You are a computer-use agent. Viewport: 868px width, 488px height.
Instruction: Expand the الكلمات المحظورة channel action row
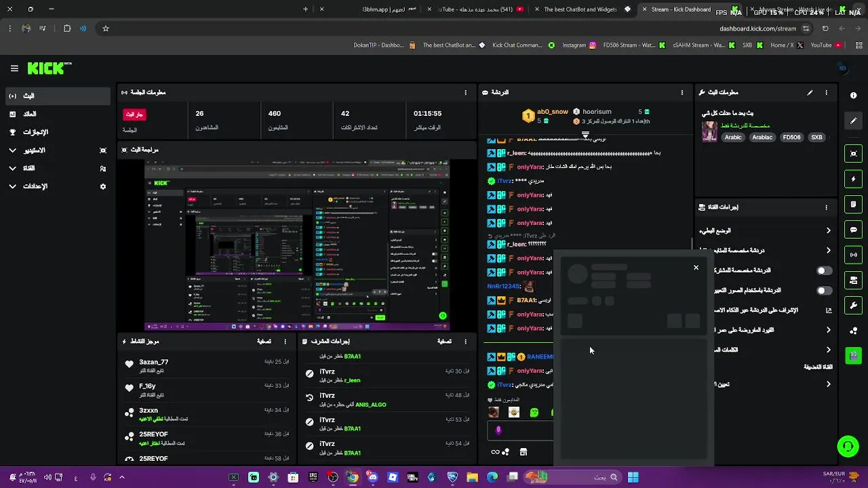click(x=828, y=350)
